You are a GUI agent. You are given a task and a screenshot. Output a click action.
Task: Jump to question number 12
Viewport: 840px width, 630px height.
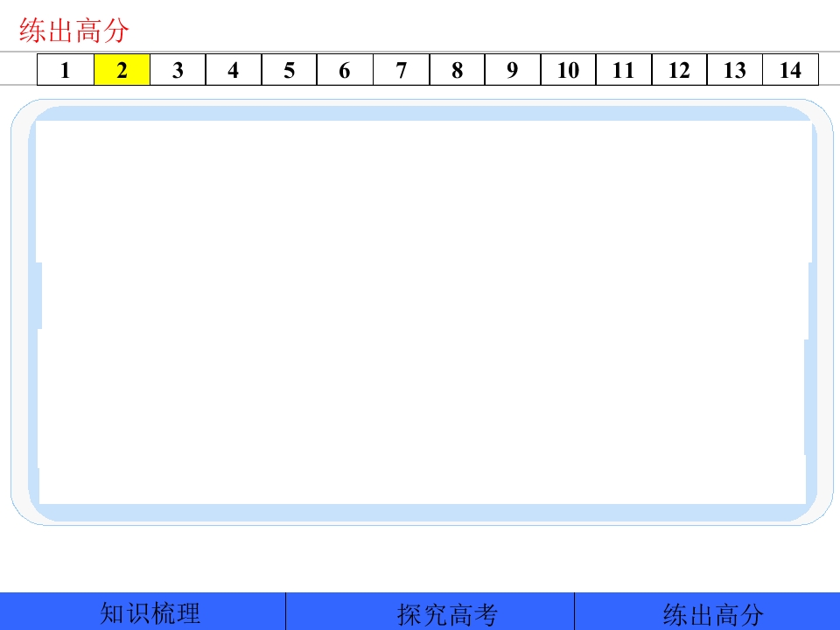click(x=679, y=70)
